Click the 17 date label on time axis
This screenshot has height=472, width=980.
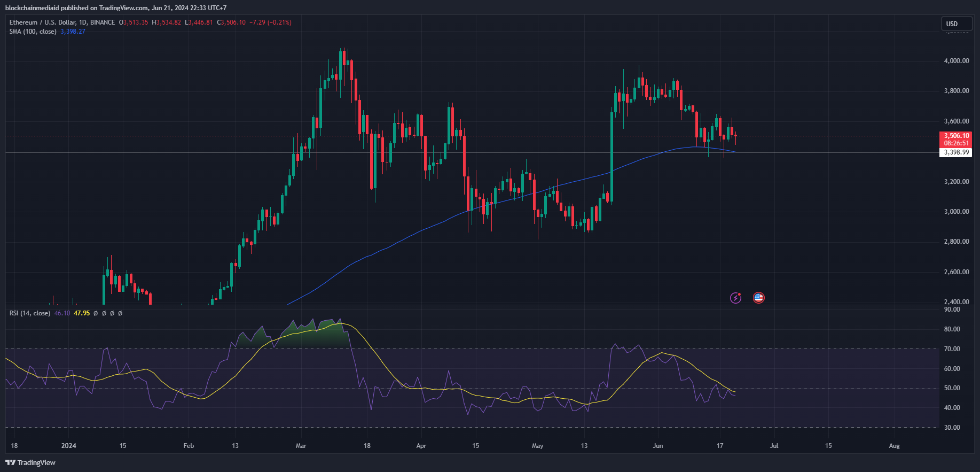point(720,446)
